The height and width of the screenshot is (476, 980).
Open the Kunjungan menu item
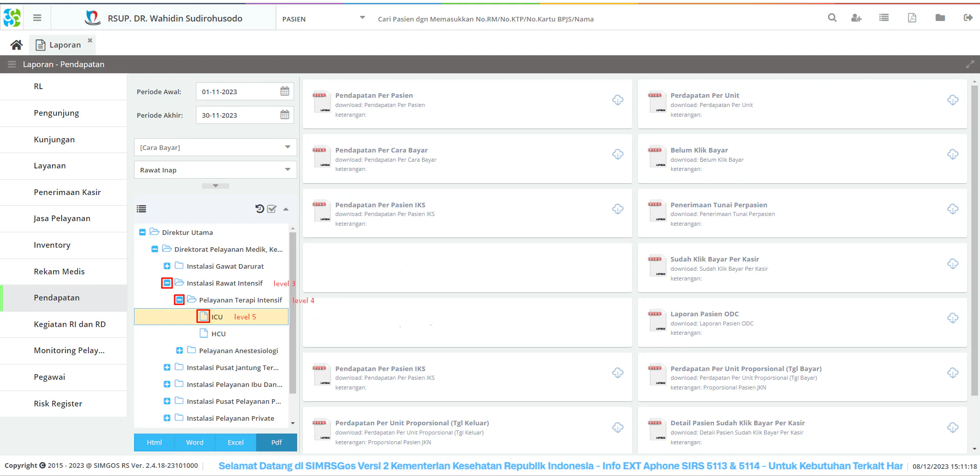pyautogui.click(x=63, y=140)
